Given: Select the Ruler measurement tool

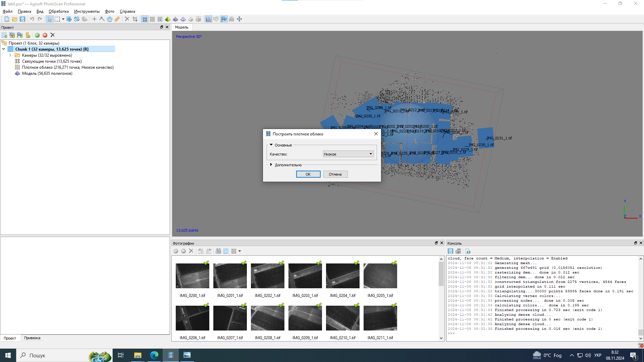Looking at the screenshot, I should click(117, 19).
